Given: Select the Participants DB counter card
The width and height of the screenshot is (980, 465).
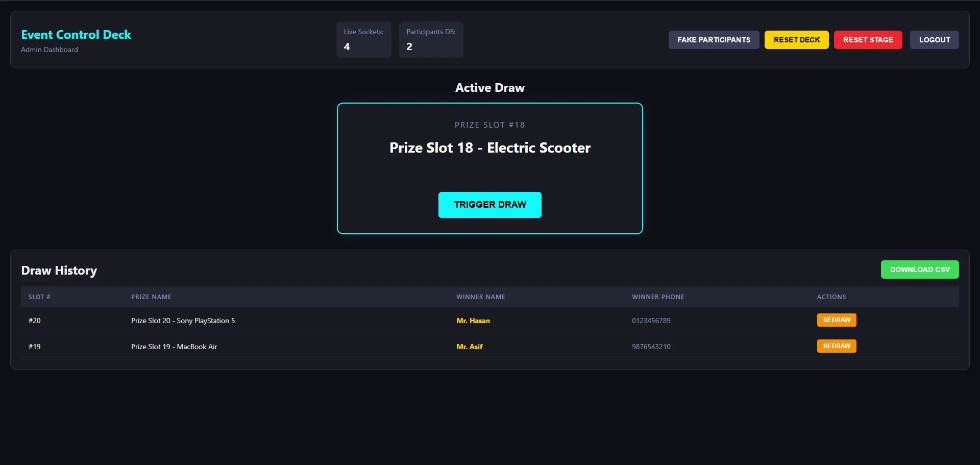Looking at the screenshot, I should pyautogui.click(x=431, y=39).
